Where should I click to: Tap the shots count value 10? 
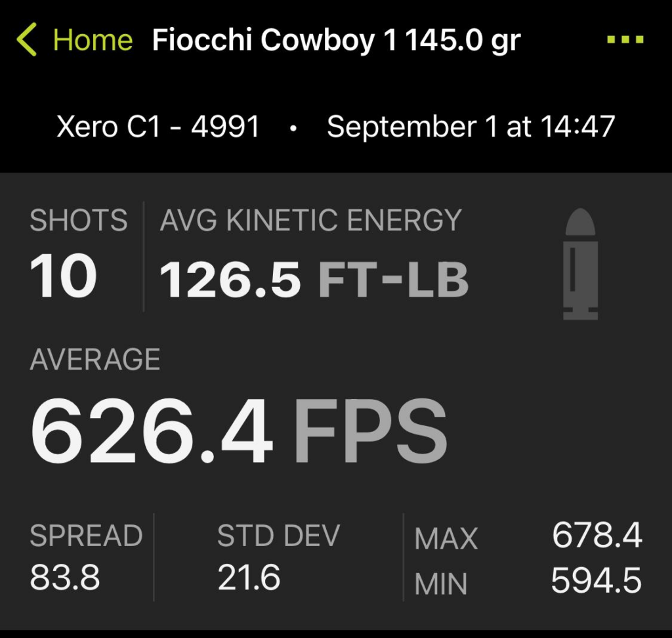point(64,276)
